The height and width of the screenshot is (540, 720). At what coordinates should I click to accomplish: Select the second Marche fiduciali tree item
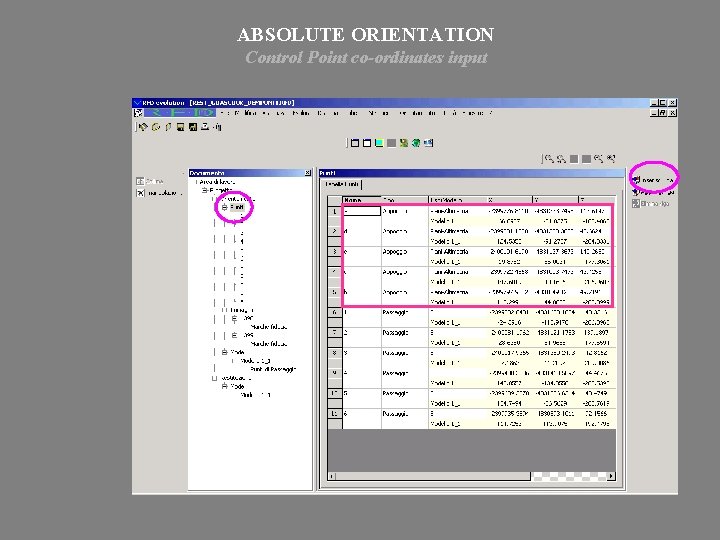point(269,344)
